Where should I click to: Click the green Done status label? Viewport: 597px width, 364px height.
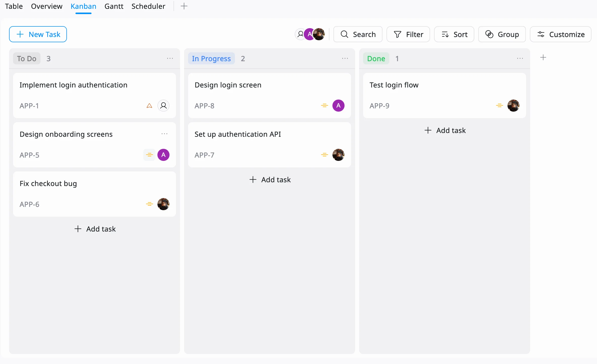[376, 58]
